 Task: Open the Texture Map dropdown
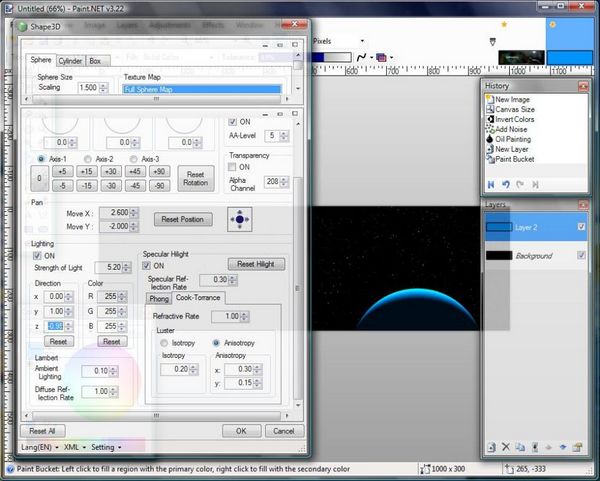(202, 89)
